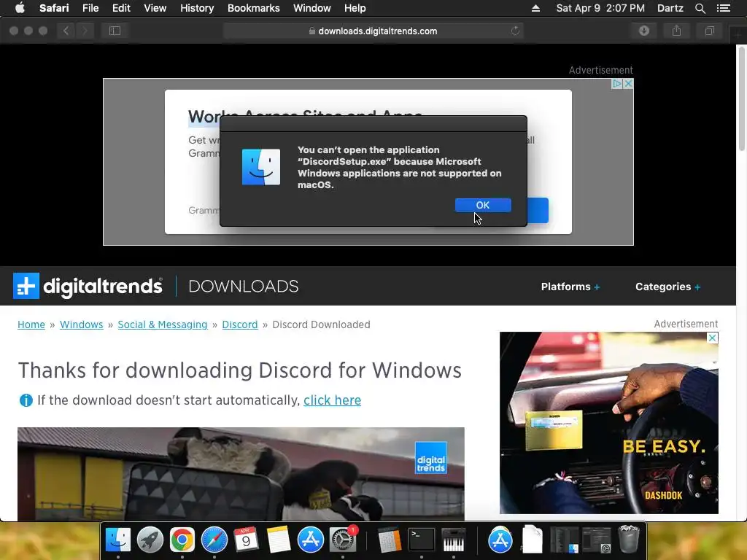Reload the page with the refresh icon
Viewport: 747px width, 560px height.
515,31
